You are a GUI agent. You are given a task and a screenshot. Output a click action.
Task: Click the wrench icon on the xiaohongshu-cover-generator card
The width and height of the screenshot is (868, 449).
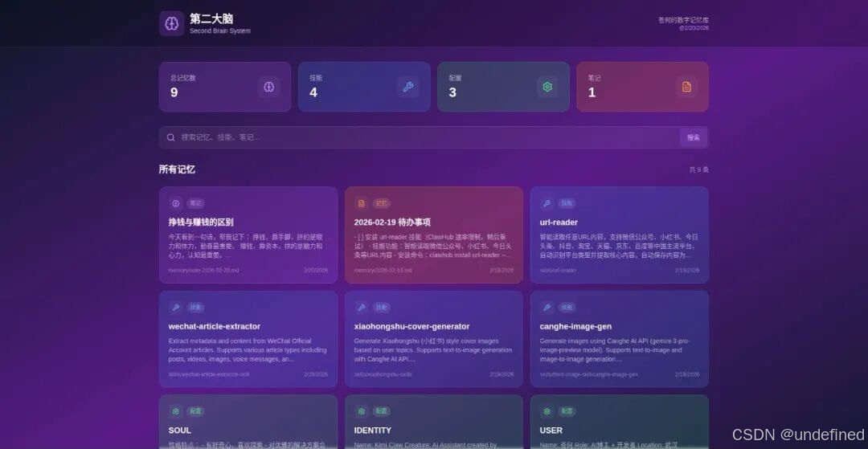click(x=362, y=308)
